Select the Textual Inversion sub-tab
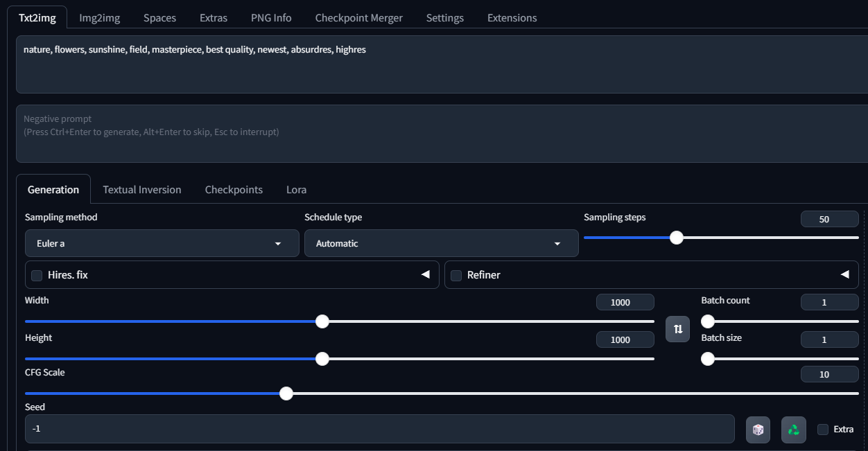 click(142, 190)
